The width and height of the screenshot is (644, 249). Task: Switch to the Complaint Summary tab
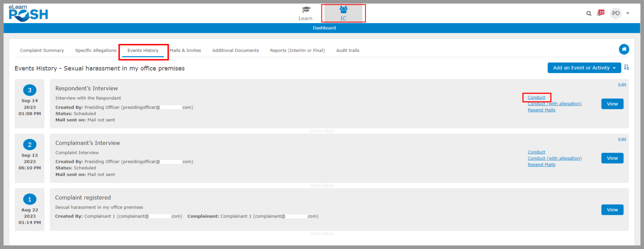pos(42,50)
